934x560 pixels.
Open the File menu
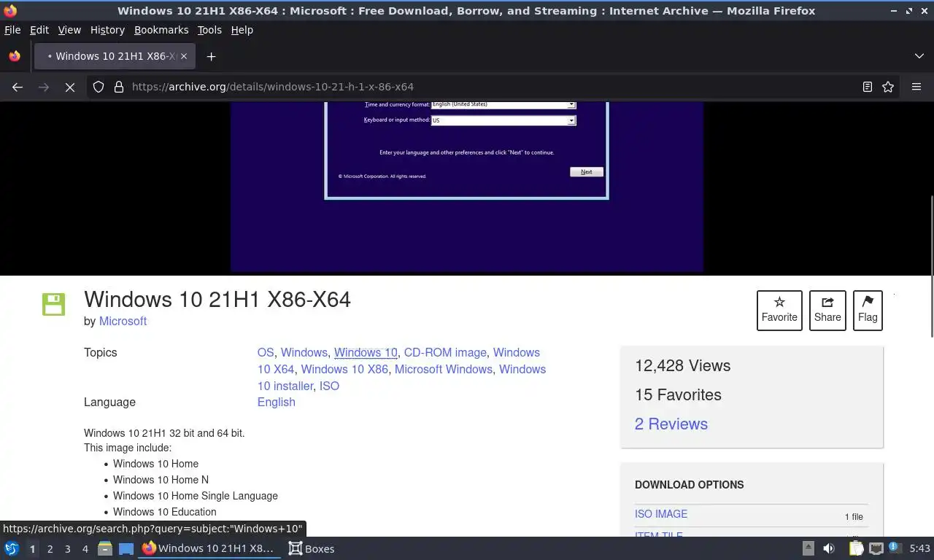pyautogui.click(x=12, y=30)
